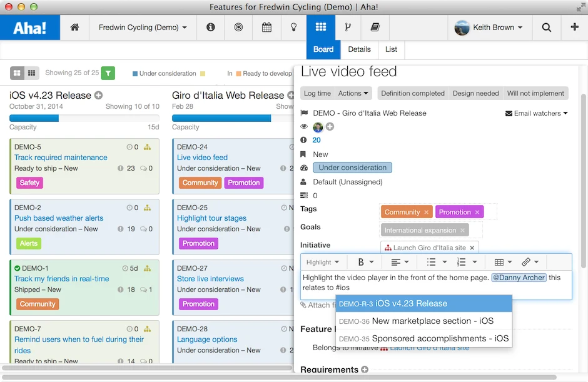The height and width of the screenshot is (382, 588).
Task: Click Design needed status button
Action: point(475,93)
